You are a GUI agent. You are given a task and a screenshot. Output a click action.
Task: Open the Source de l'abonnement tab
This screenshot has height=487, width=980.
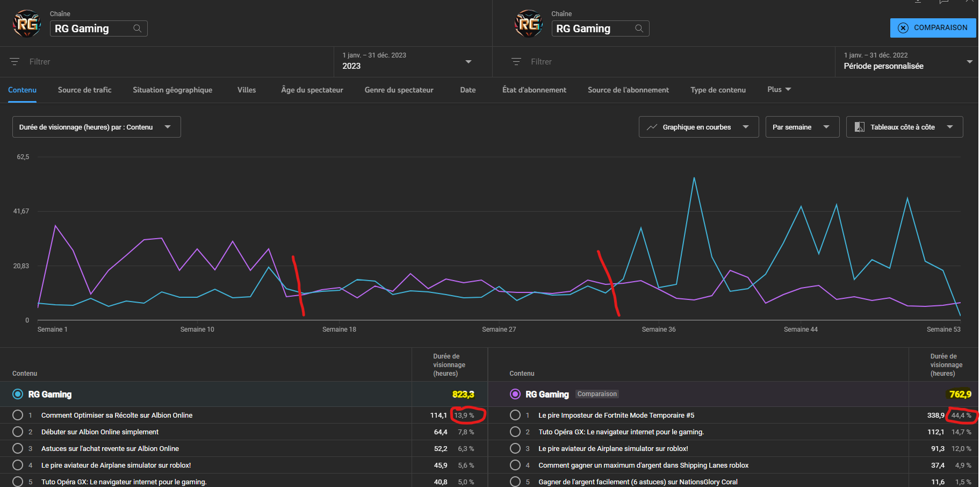coord(628,90)
